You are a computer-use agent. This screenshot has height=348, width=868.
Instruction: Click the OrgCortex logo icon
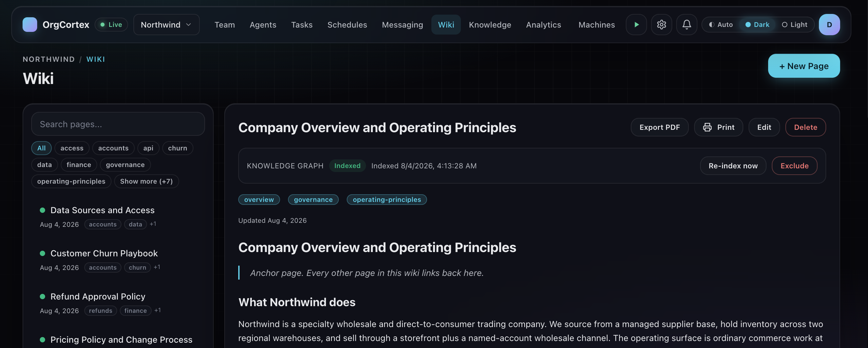click(30, 25)
